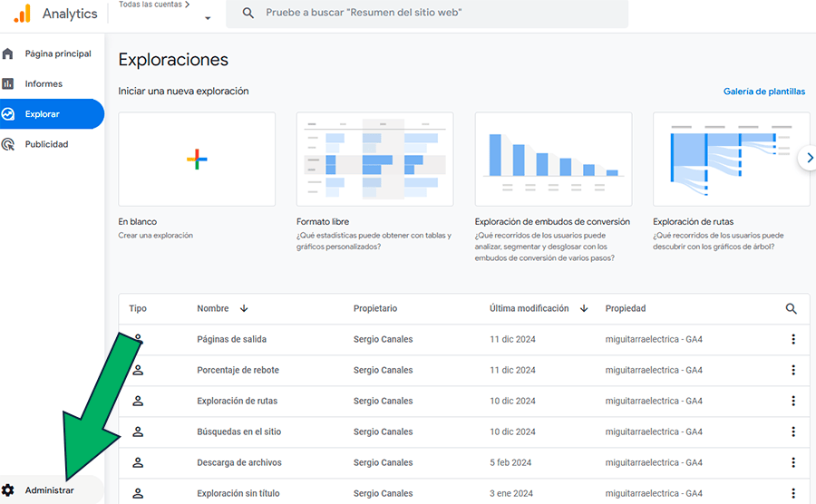816x504 pixels.
Task: Expand the Todas las cuentas account selector
Action: click(x=208, y=18)
